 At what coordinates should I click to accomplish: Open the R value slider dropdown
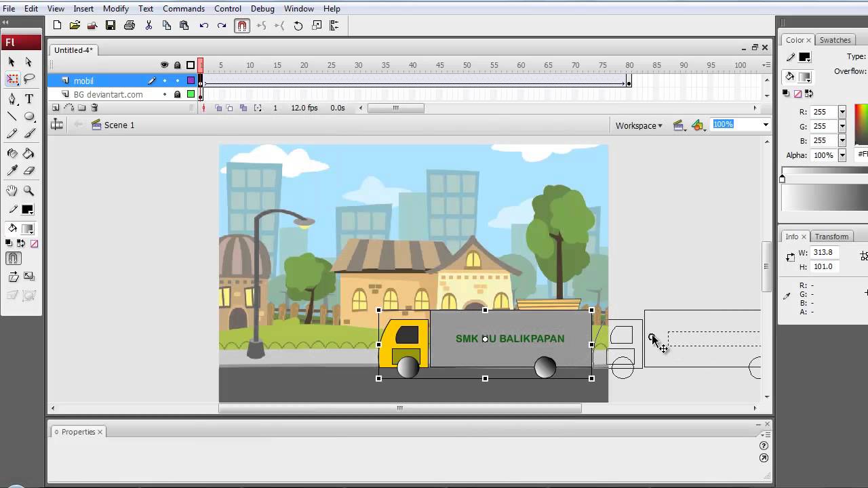click(x=842, y=112)
